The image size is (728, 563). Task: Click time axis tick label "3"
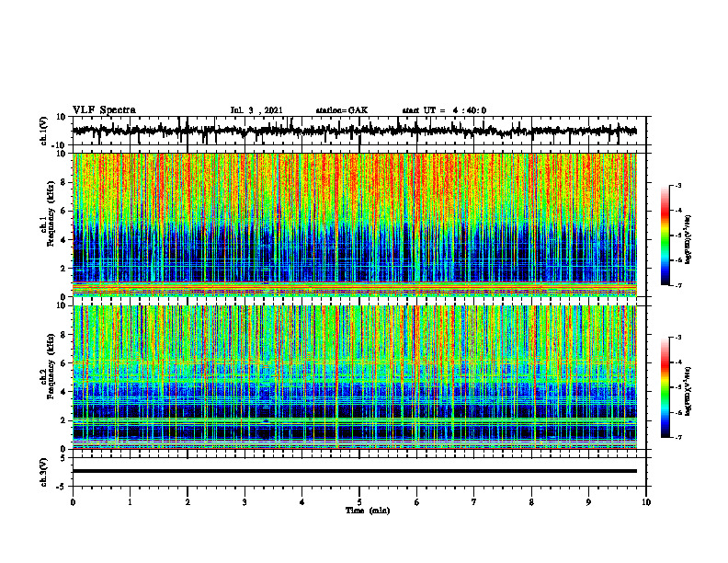[245, 502]
